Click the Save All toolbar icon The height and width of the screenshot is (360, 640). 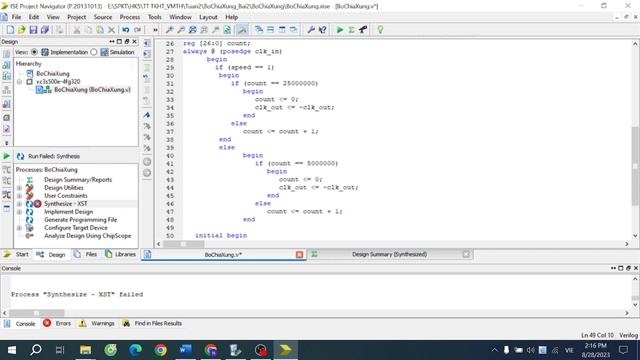[x=45, y=30]
